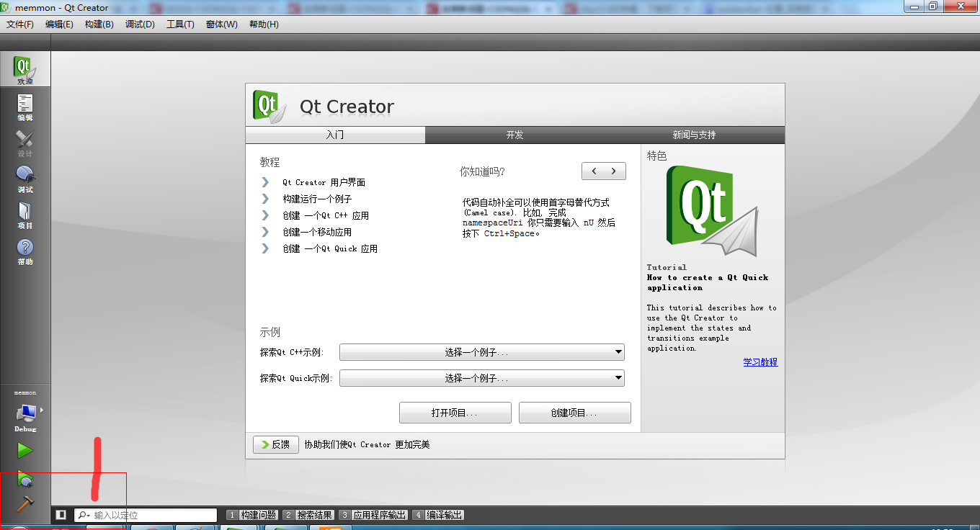Open the Projects (项目) mode

tap(25, 215)
